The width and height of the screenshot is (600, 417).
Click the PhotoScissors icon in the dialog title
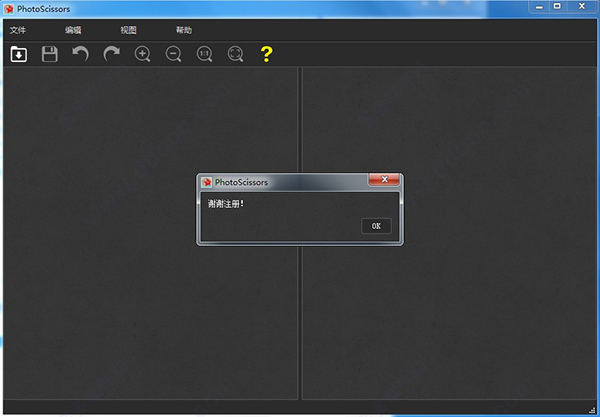click(x=207, y=182)
